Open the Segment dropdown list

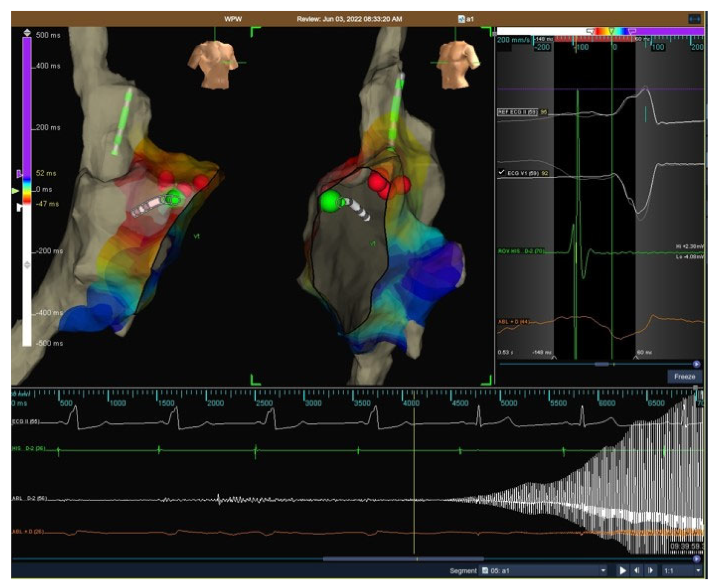pyautogui.click(x=603, y=570)
